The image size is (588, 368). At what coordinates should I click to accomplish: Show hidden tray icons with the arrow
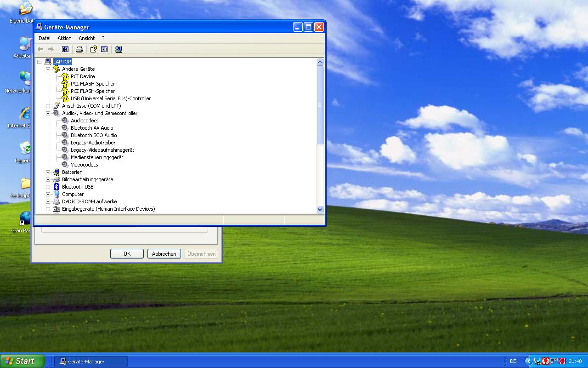[x=528, y=361]
